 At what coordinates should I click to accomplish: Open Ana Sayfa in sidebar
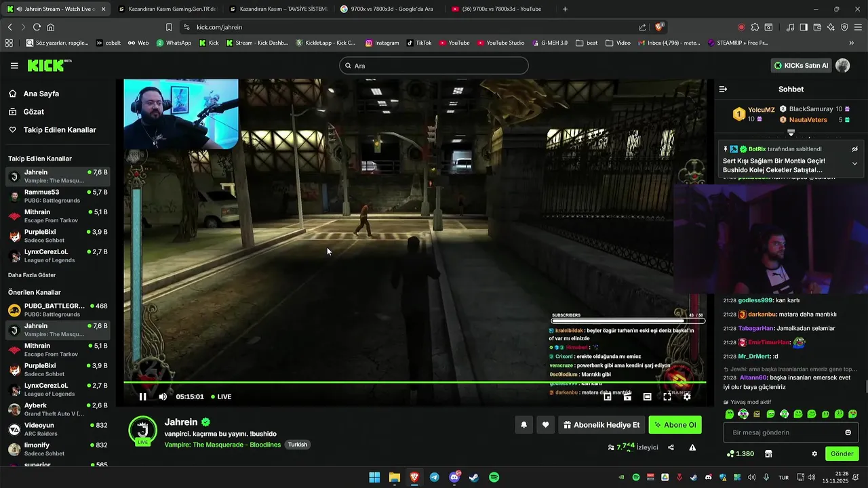[x=41, y=94]
